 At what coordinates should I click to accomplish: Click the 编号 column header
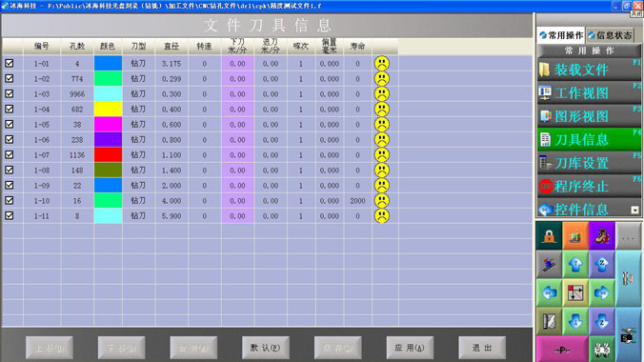coord(42,47)
